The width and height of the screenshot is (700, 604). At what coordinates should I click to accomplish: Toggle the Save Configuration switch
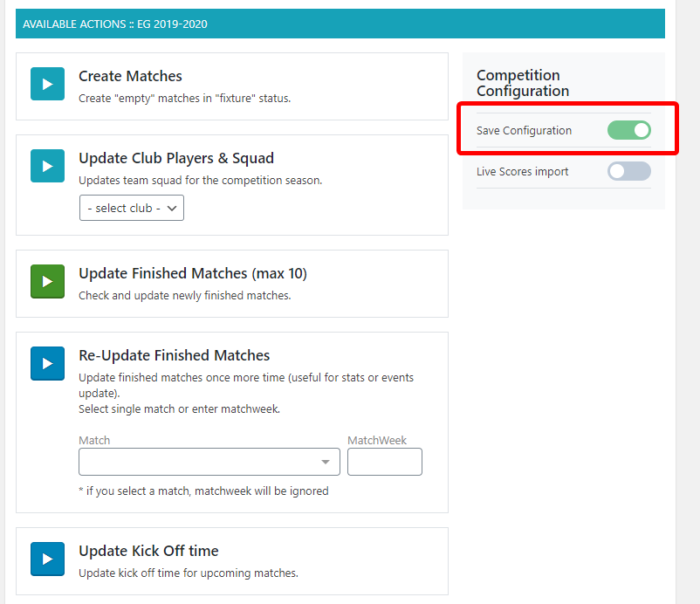point(628,130)
